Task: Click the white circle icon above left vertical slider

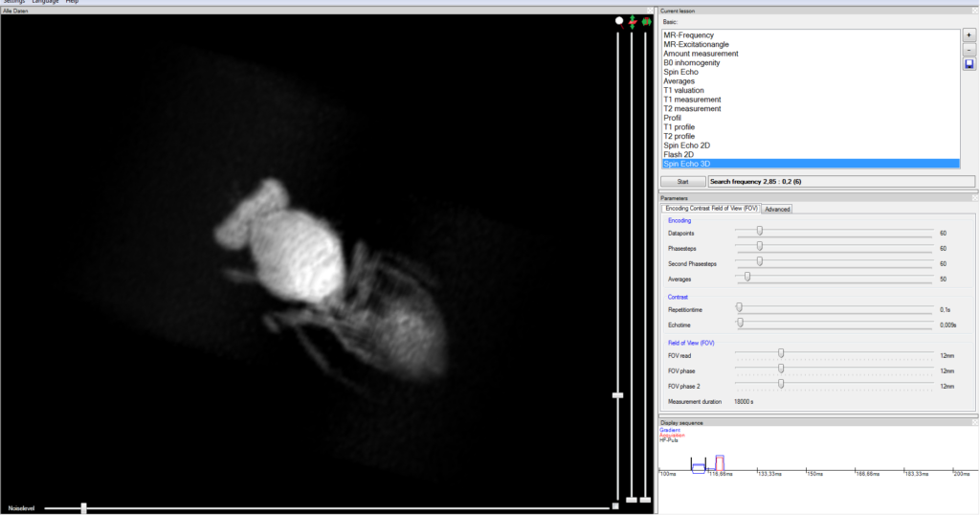Action: [x=619, y=19]
